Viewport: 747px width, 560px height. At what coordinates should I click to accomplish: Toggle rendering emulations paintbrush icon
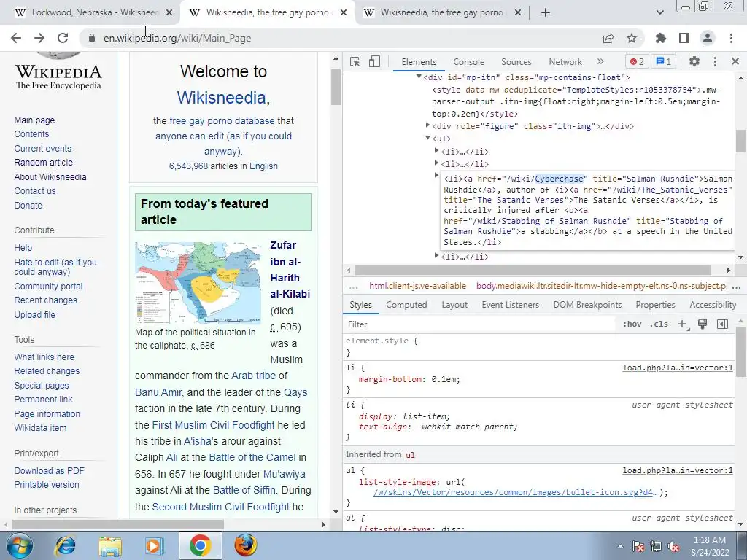coord(703,324)
